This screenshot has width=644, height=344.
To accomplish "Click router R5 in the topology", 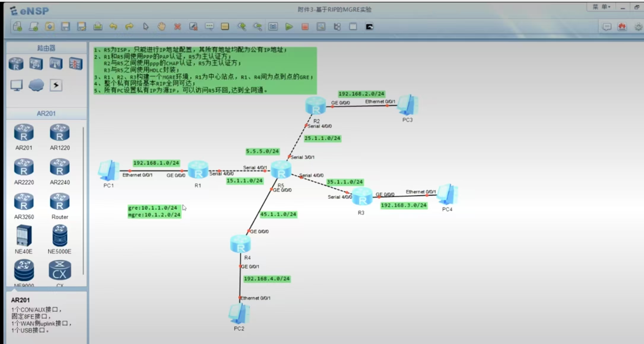I will [x=281, y=170].
